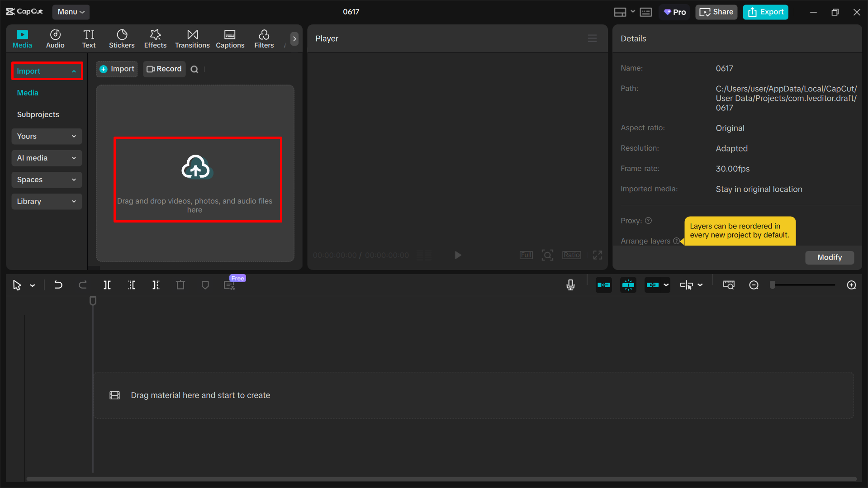Open the Mask tool in the timeline toolbar
This screenshot has height=488, width=868.
[205, 285]
